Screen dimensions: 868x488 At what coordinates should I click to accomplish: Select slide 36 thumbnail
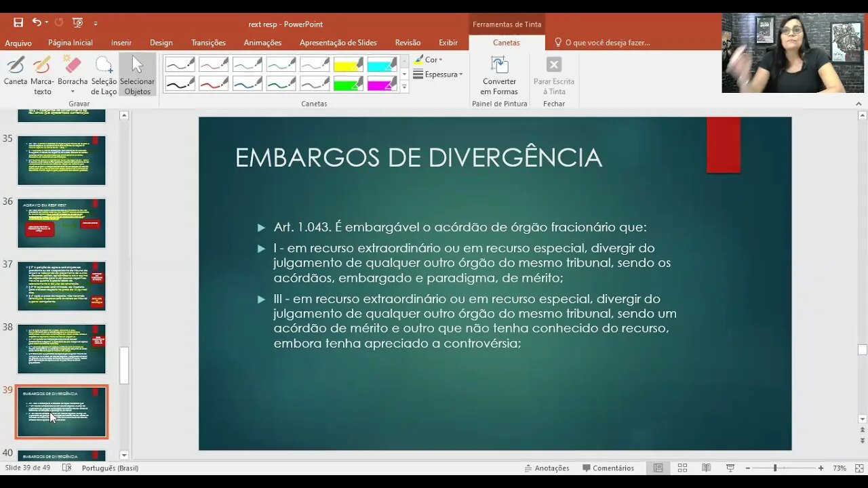[x=62, y=223]
